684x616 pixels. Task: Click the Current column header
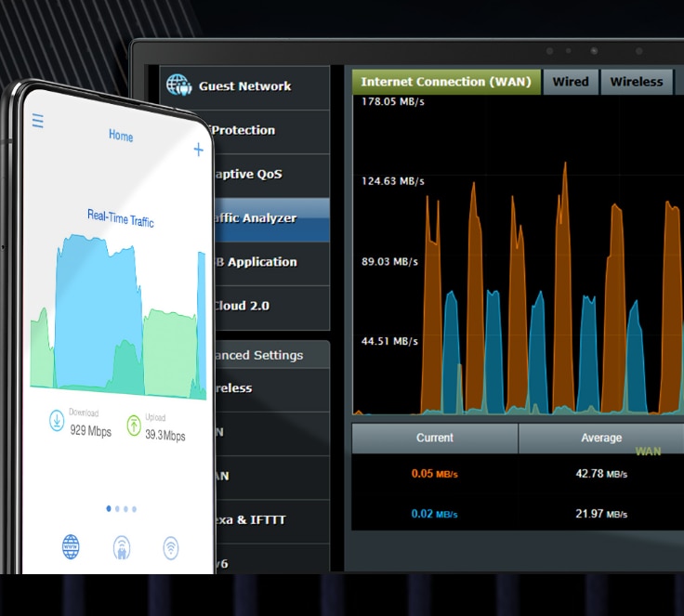[x=435, y=438]
